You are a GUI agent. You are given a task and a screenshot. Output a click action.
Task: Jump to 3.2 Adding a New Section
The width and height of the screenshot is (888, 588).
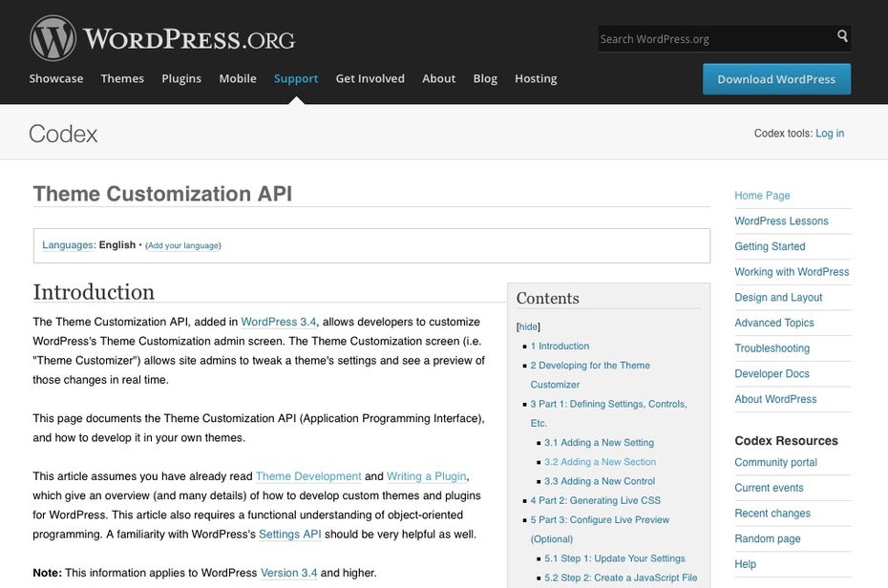coord(601,462)
